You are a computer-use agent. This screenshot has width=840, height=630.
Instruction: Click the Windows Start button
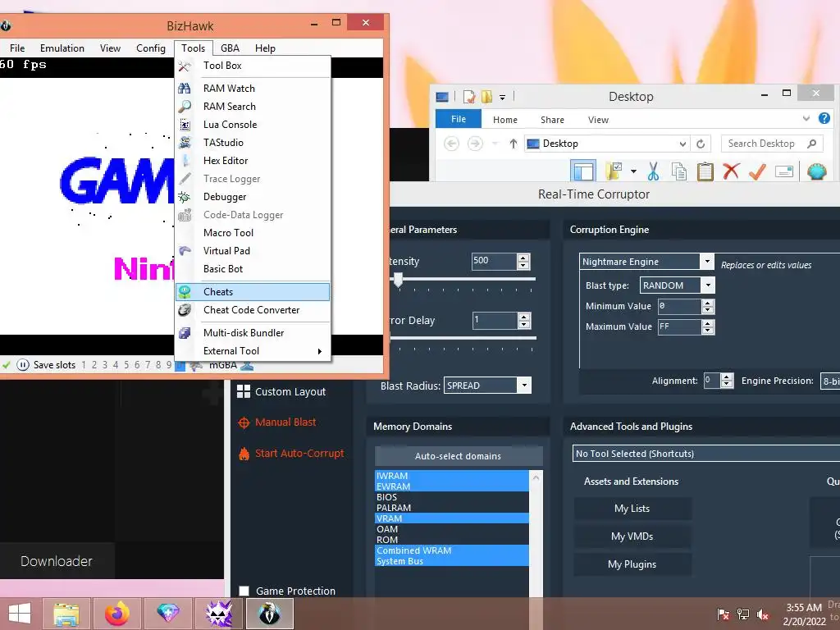(x=20, y=614)
